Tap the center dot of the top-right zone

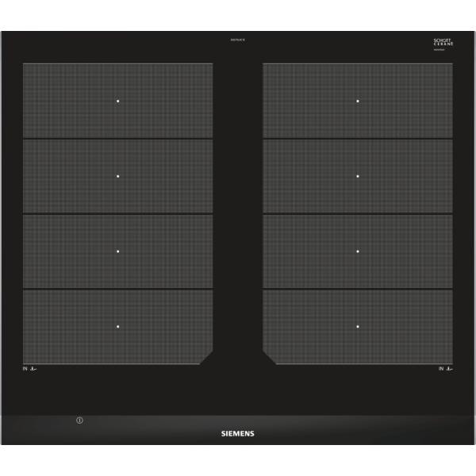point(358,101)
